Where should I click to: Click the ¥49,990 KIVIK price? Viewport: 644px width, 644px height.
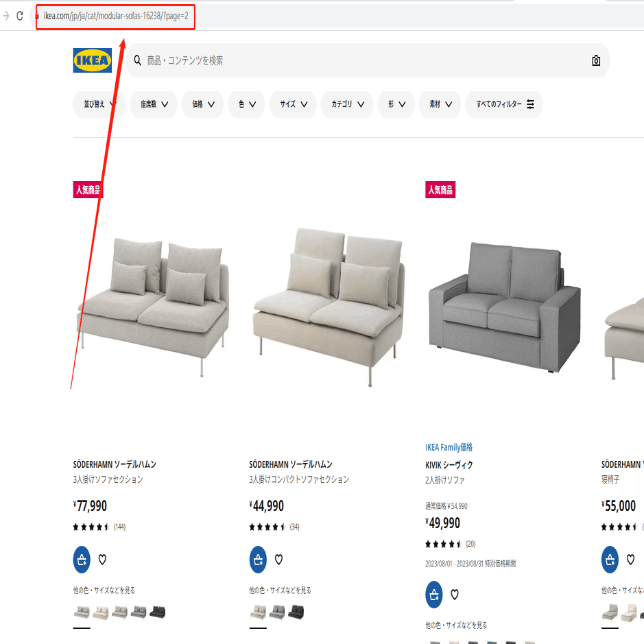(x=443, y=523)
